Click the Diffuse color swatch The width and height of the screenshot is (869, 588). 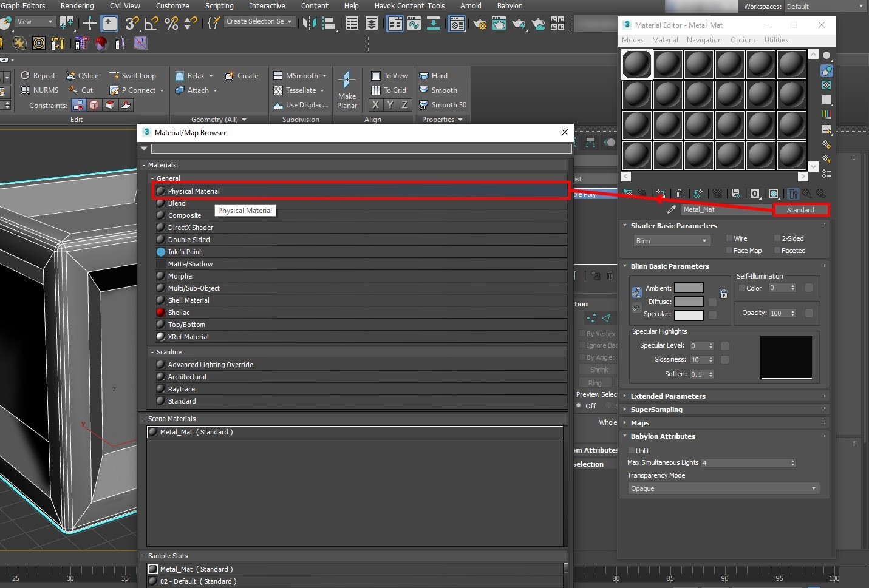pos(689,302)
